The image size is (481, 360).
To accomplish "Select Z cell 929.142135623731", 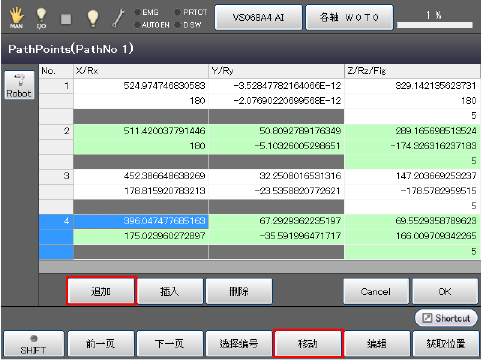I will pos(412,86).
